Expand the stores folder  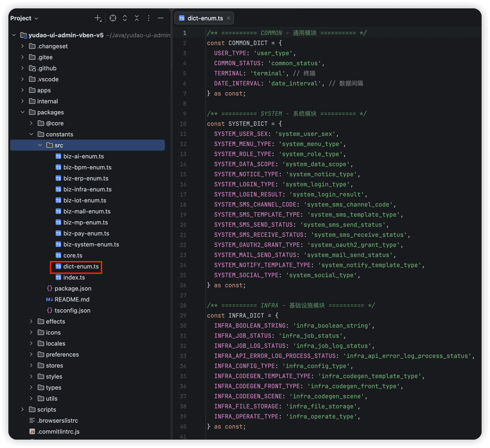point(31,365)
